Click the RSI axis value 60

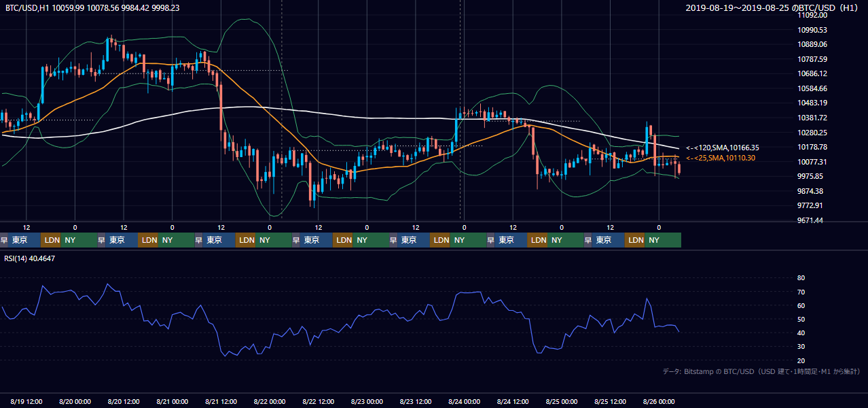pyautogui.click(x=801, y=305)
